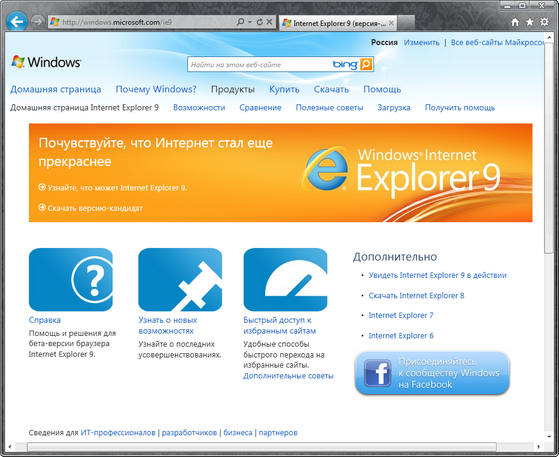Click the Refresh icon in address bar
The image size is (559, 457).
pyautogui.click(x=260, y=22)
